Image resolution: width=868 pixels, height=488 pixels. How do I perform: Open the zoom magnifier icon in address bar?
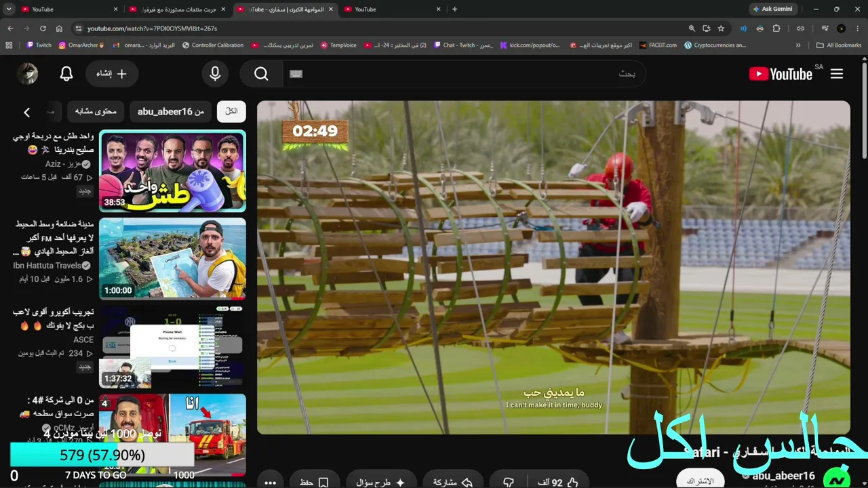coord(692,28)
